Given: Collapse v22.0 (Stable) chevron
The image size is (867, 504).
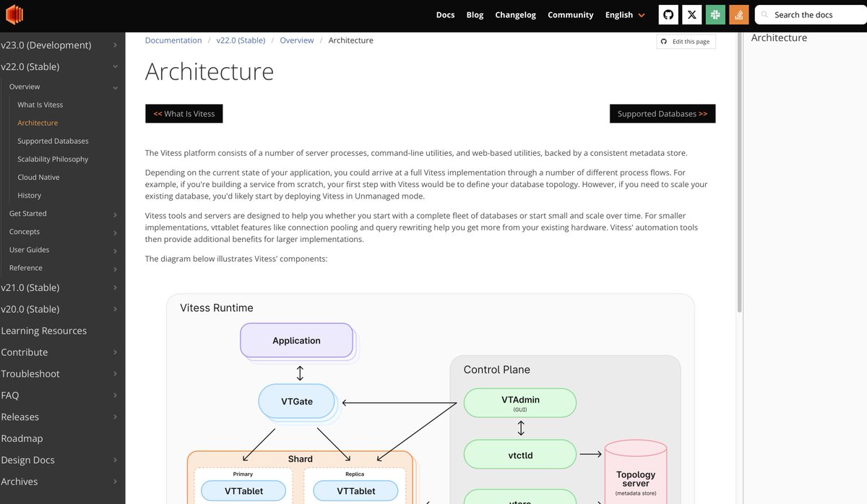Looking at the screenshot, I should click(115, 66).
